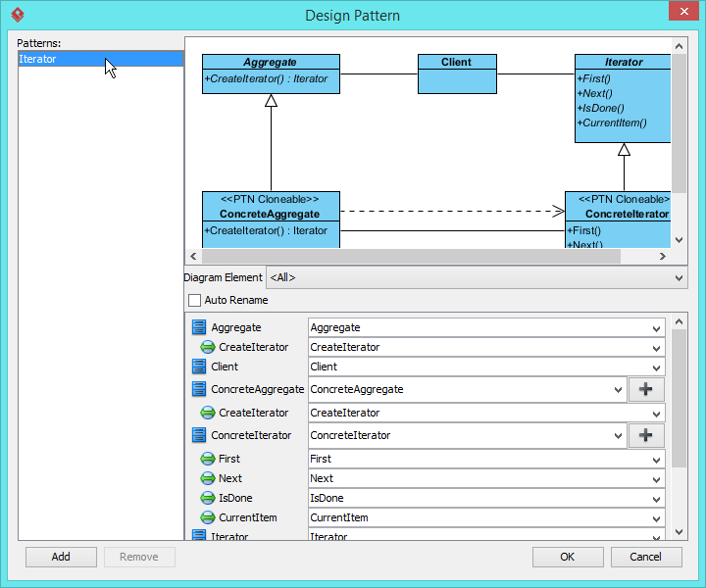Click the First operation icon
The height and width of the screenshot is (588, 706).
(x=207, y=459)
